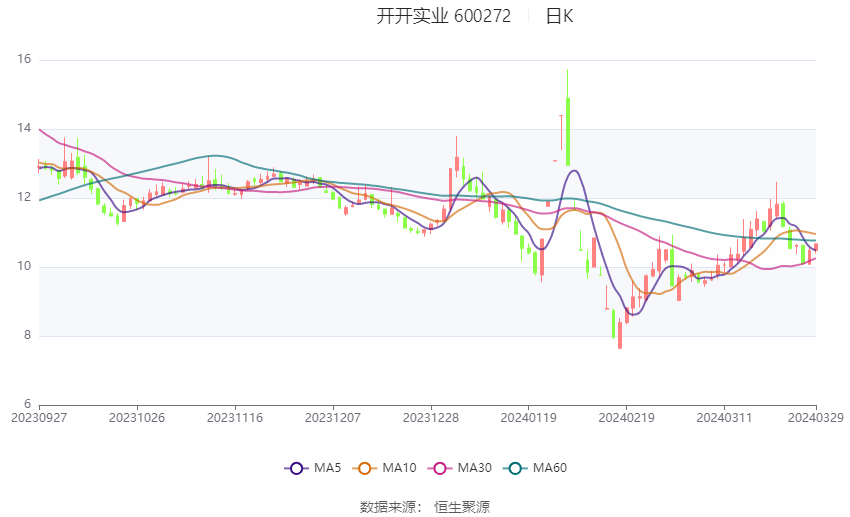Click the x-axis date 20240311

[724, 418]
